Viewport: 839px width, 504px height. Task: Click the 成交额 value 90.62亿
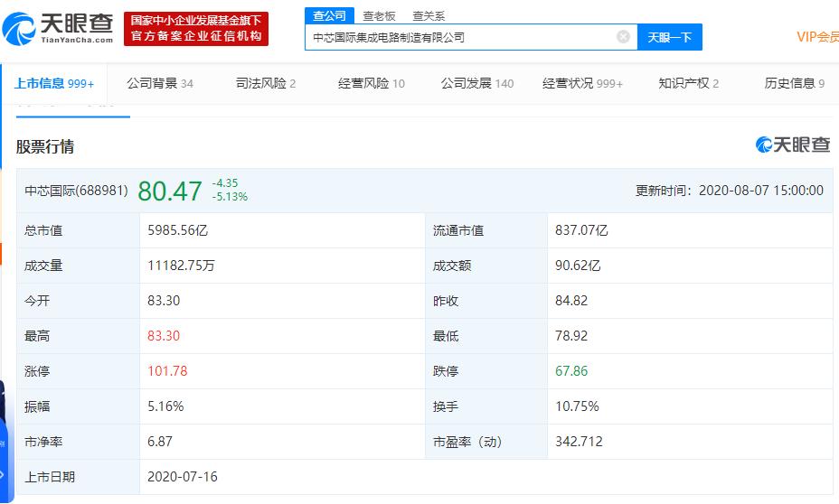pos(578,266)
